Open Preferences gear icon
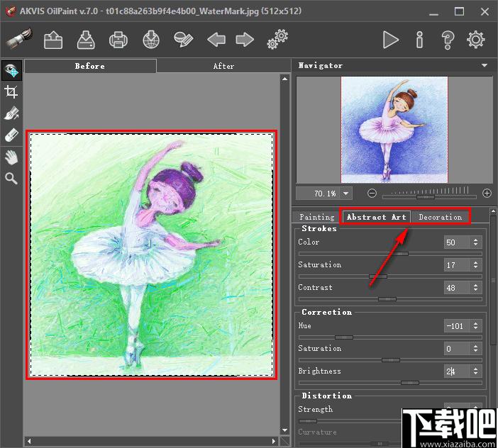This screenshot has width=498, height=448. [x=476, y=40]
